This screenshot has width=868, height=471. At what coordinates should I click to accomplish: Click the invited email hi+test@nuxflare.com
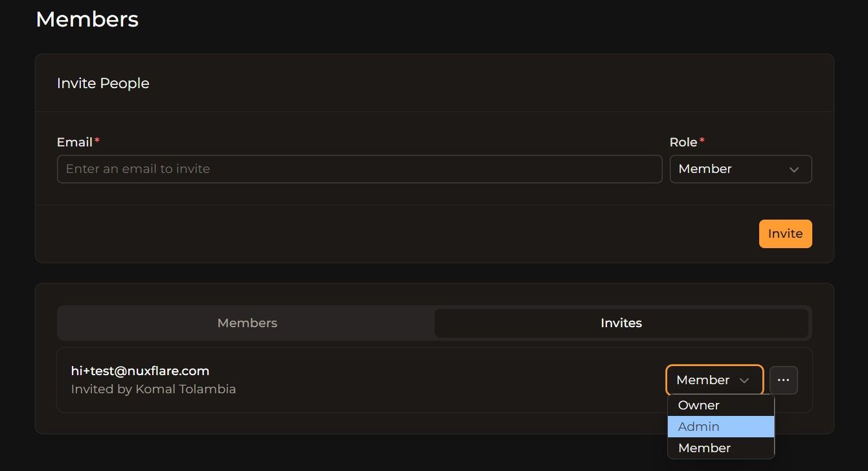140,371
